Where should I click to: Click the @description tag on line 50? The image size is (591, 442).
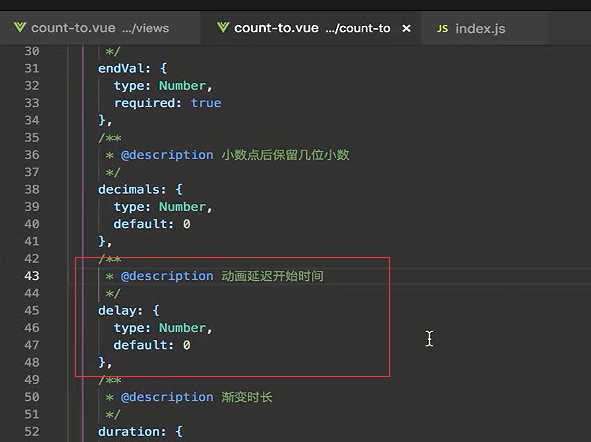click(167, 397)
